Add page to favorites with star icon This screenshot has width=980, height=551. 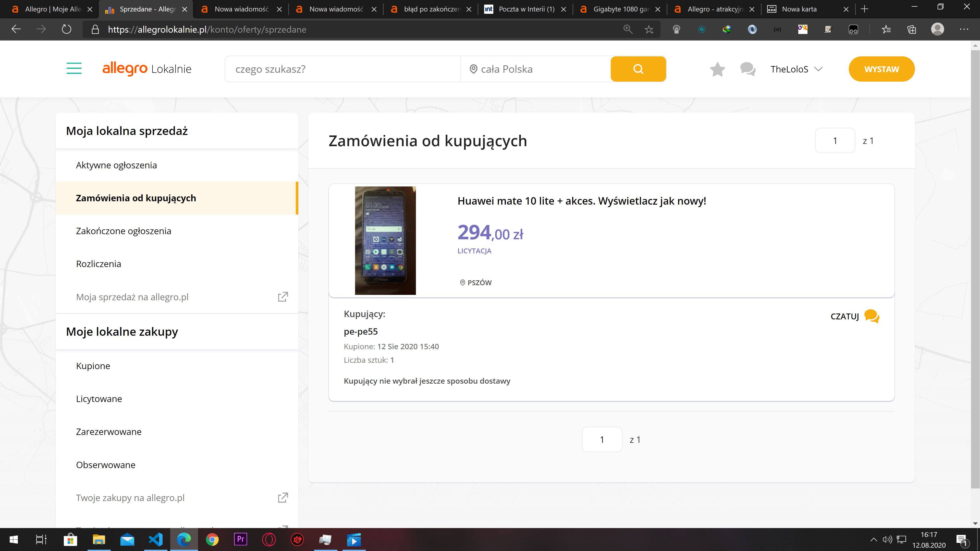point(649,29)
